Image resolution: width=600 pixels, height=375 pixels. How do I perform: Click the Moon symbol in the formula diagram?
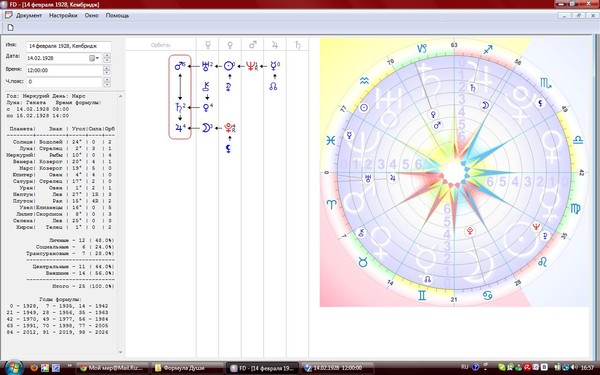click(x=206, y=128)
